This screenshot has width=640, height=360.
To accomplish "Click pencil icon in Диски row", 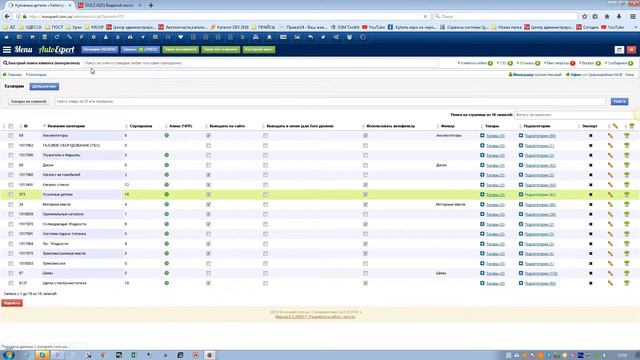I will [610, 165].
